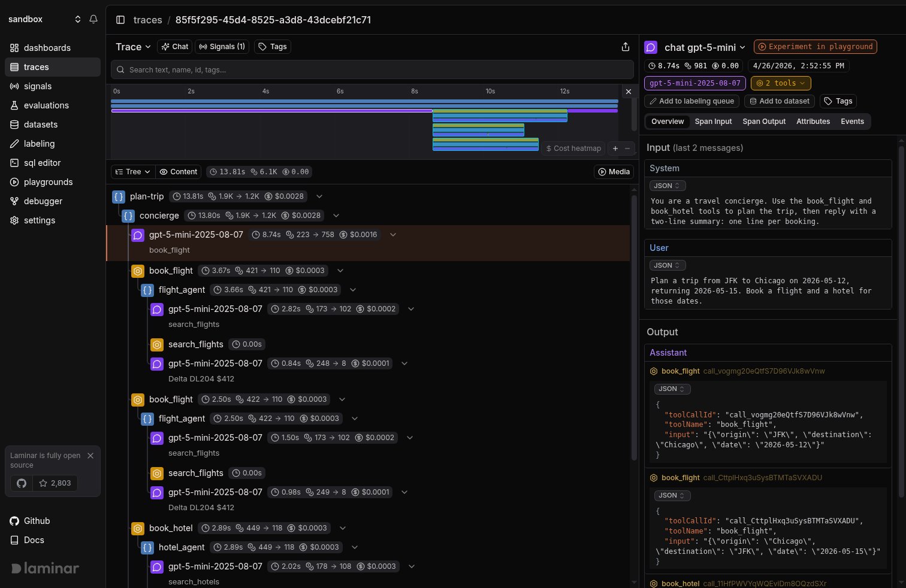Click Experiment in playground

[x=816, y=47]
